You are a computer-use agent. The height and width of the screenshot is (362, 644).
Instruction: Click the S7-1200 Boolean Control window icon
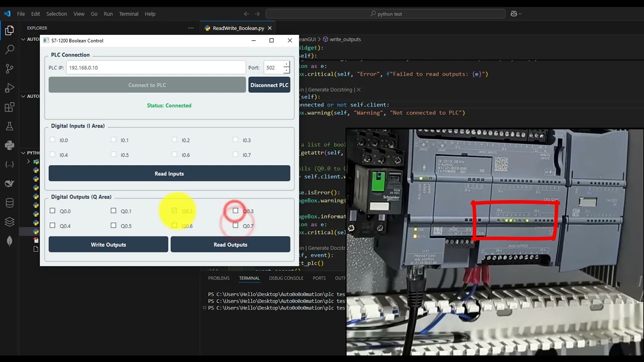(x=46, y=41)
